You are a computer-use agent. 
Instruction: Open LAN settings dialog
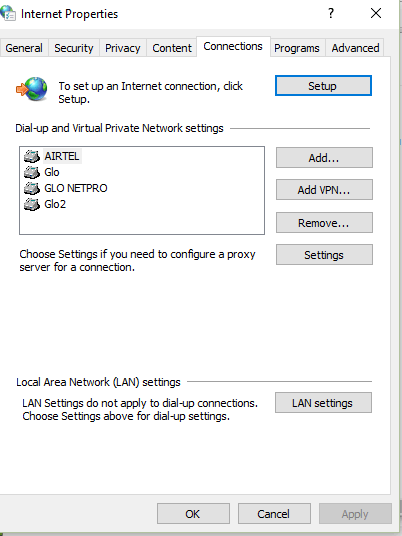pos(323,403)
